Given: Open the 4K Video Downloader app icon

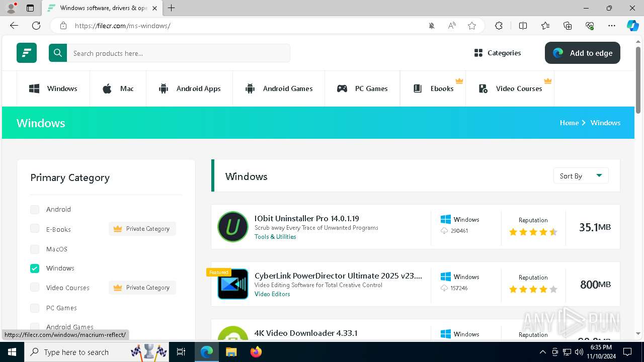Looking at the screenshot, I should click(233, 333).
